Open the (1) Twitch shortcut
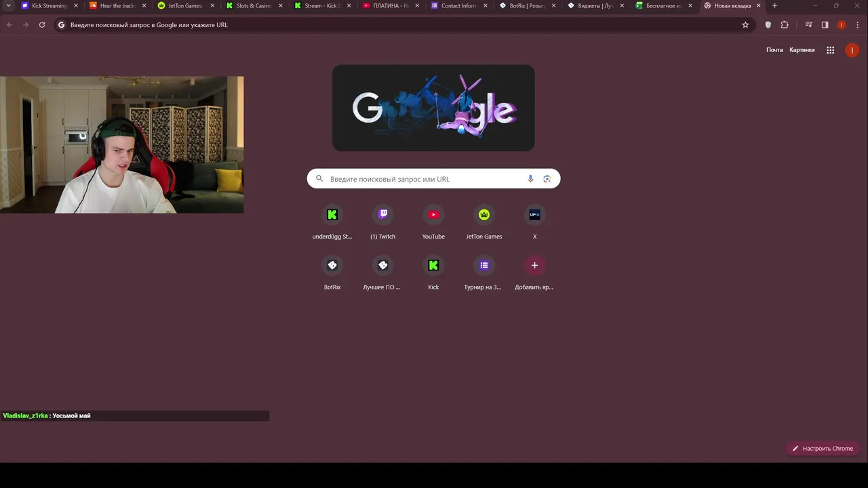 [382, 222]
